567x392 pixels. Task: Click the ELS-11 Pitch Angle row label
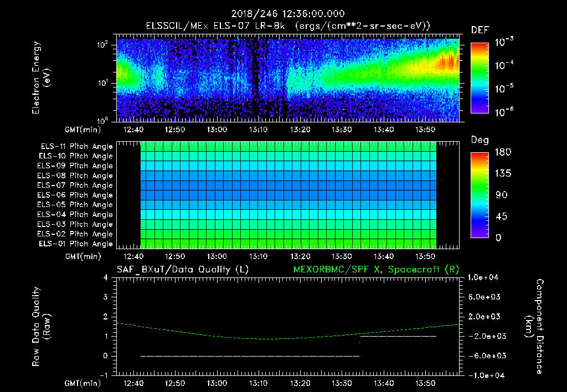tap(76, 147)
